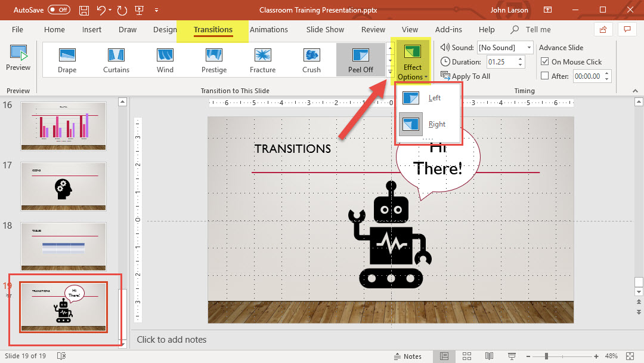Adjust the zoom slider handle

[546, 356]
